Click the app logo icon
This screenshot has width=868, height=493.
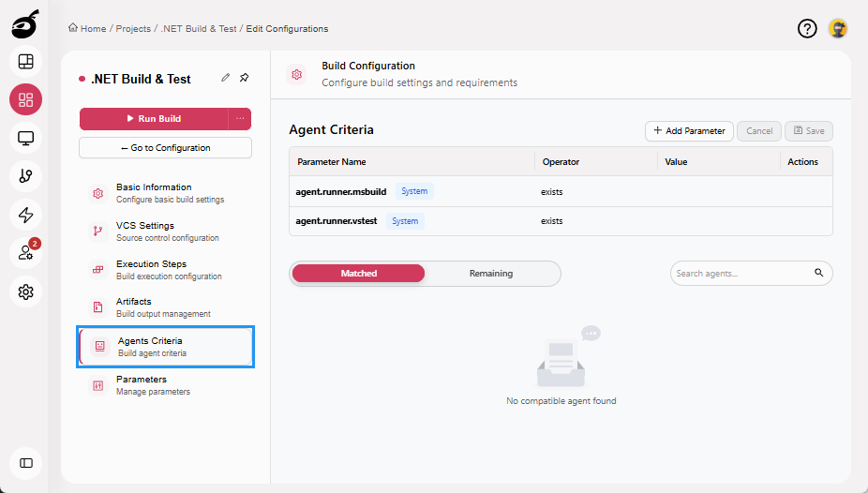pyautogui.click(x=25, y=23)
